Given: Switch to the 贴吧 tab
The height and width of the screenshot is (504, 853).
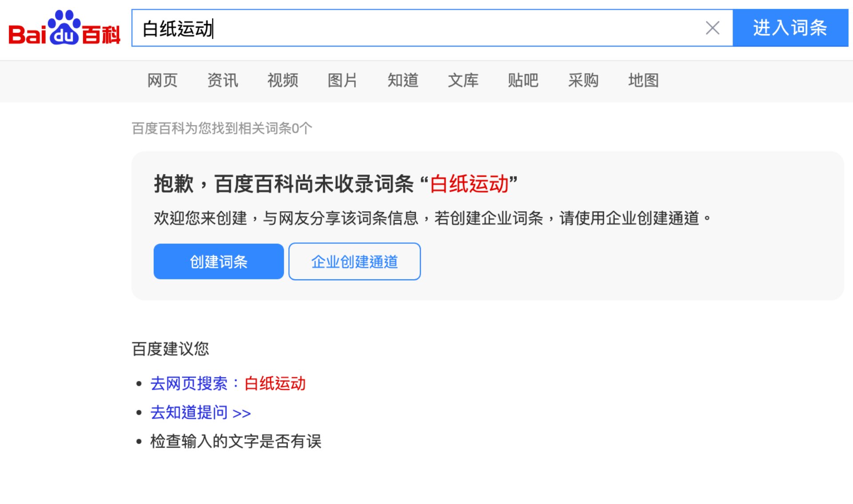Looking at the screenshot, I should point(523,80).
